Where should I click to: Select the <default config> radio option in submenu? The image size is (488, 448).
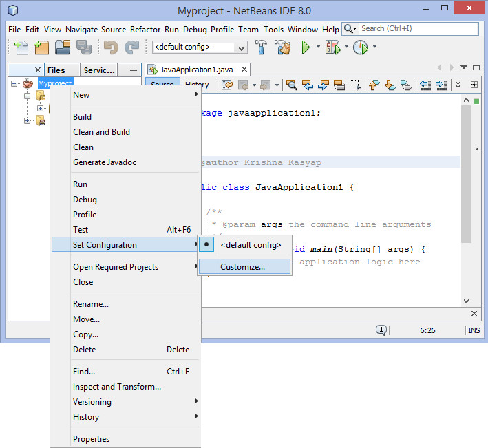click(250, 245)
